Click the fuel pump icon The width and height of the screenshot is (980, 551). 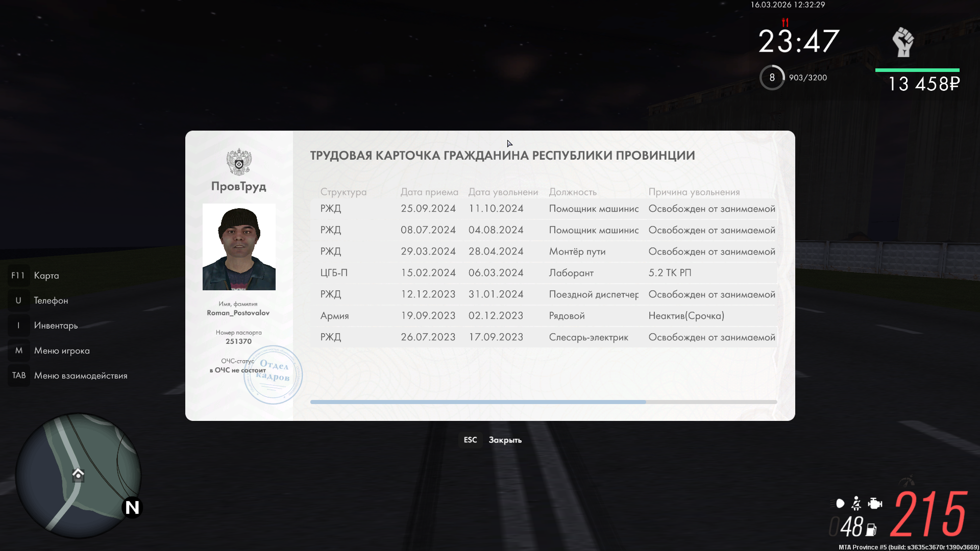871,530
